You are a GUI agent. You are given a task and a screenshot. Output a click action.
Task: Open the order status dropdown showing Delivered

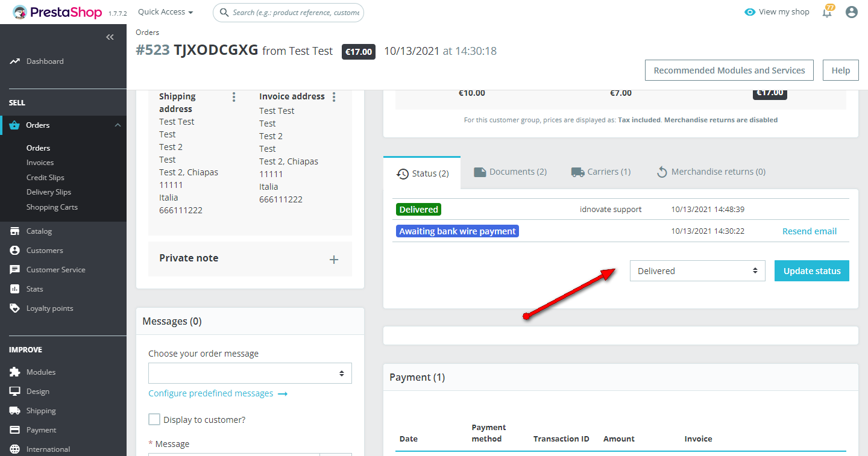click(x=697, y=271)
